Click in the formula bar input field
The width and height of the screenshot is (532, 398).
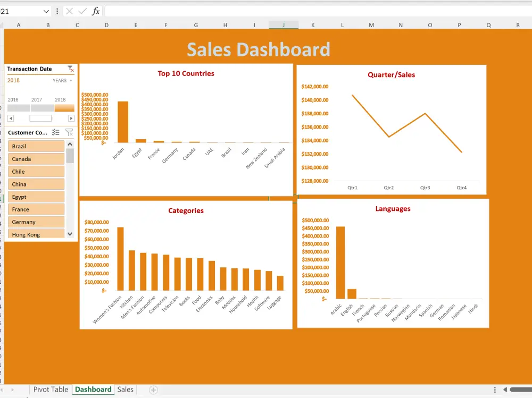(318, 11)
